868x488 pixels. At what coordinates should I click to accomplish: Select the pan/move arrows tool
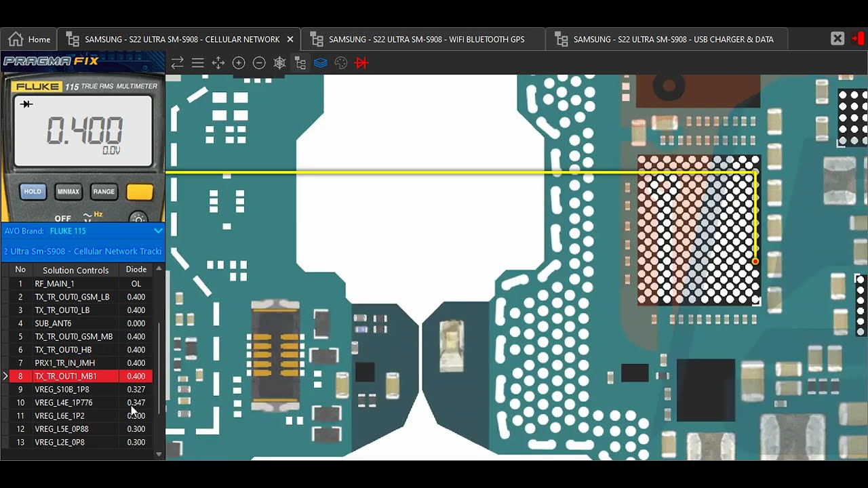[x=218, y=63]
